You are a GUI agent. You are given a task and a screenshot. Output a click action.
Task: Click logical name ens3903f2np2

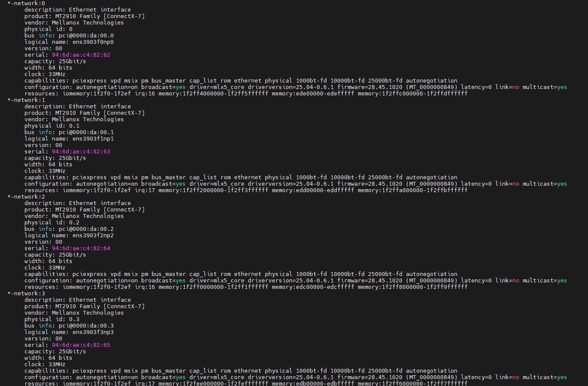(x=93, y=236)
